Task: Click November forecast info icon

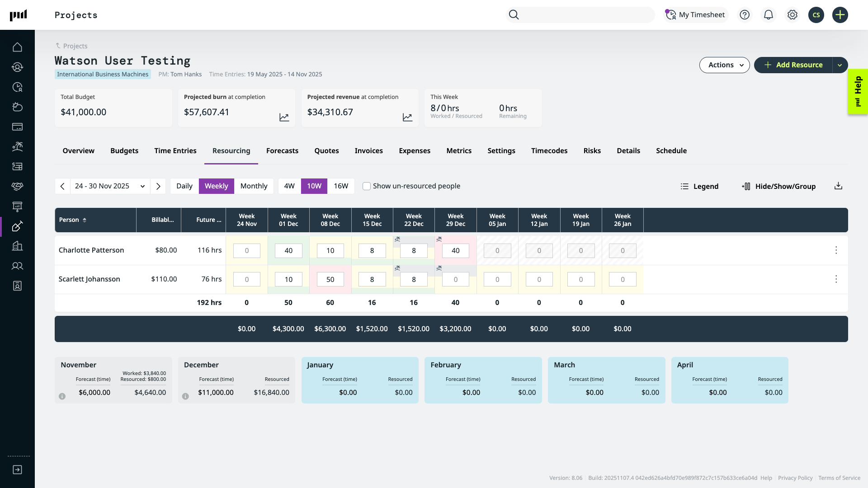Action: point(62,396)
